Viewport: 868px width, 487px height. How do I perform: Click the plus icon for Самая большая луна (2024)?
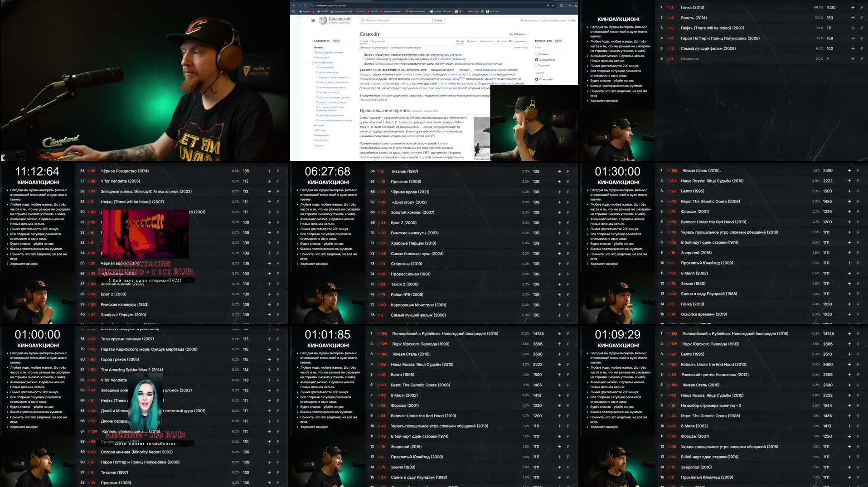pyautogui.click(x=559, y=253)
